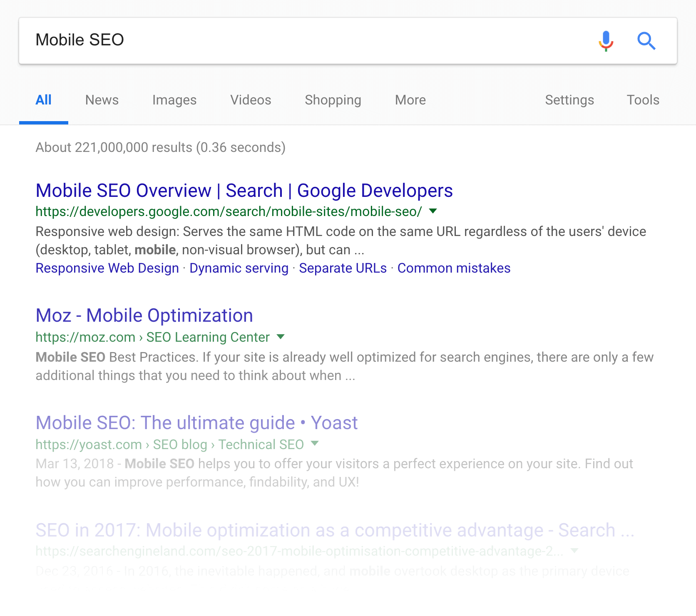Screen dimensions: 696x616
Task: Click the voice search microphone icon
Action: click(x=606, y=41)
